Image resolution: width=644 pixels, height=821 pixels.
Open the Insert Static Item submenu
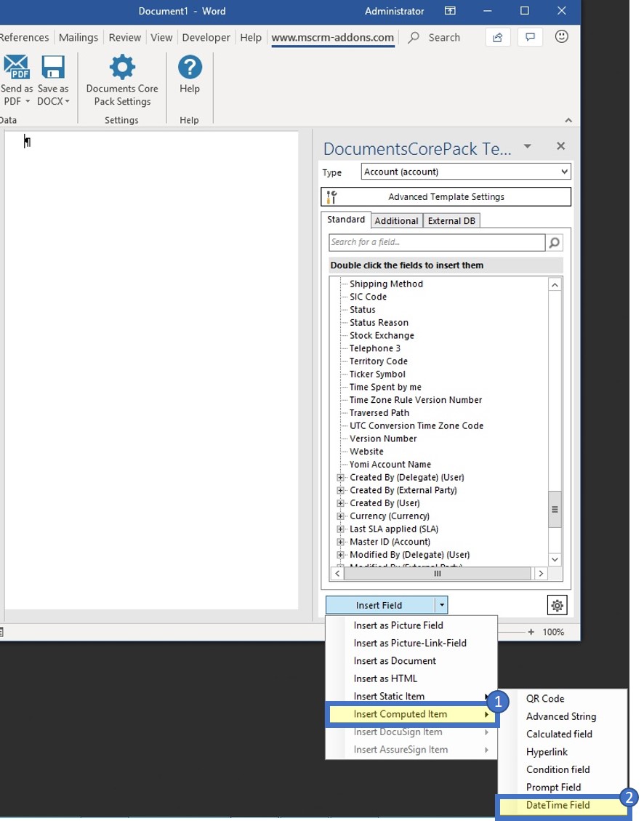pos(389,697)
